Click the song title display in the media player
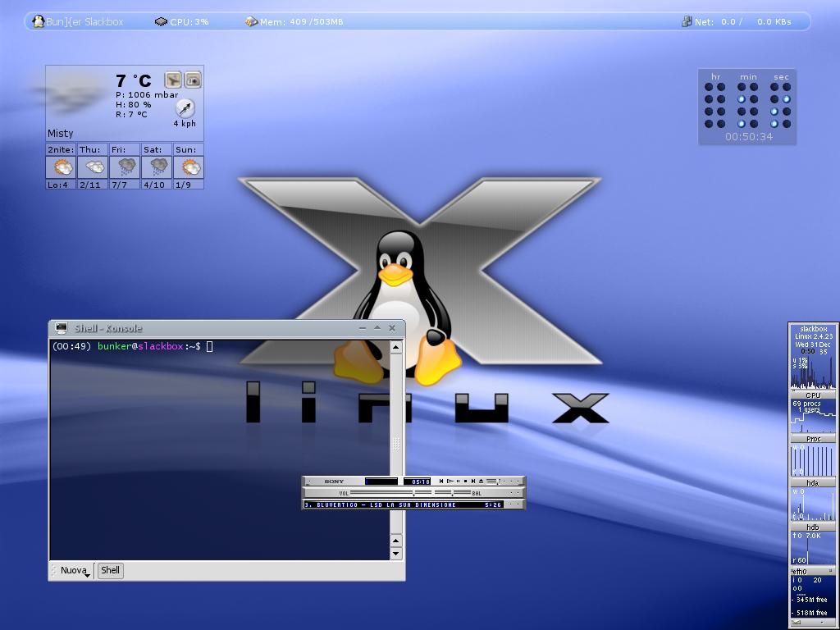Image resolution: width=840 pixels, height=630 pixels. pyautogui.click(x=404, y=504)
